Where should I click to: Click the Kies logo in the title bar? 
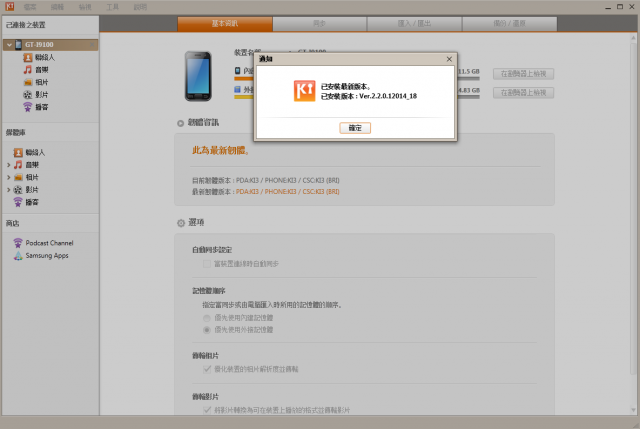point(9,7)
